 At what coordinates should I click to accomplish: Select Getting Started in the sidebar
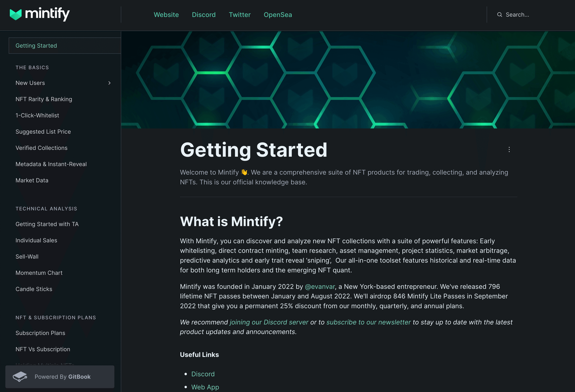click(65, 45)
